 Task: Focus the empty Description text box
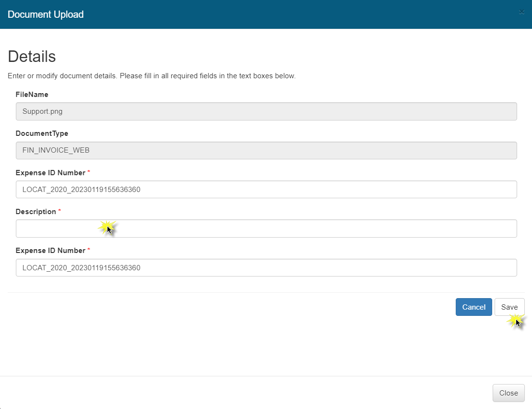(266, 229)
